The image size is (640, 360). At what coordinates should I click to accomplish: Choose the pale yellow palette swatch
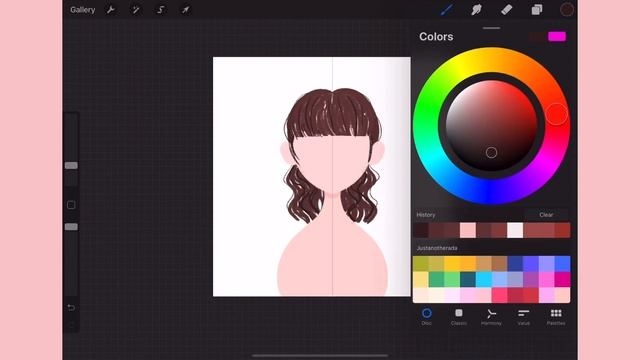421,280
